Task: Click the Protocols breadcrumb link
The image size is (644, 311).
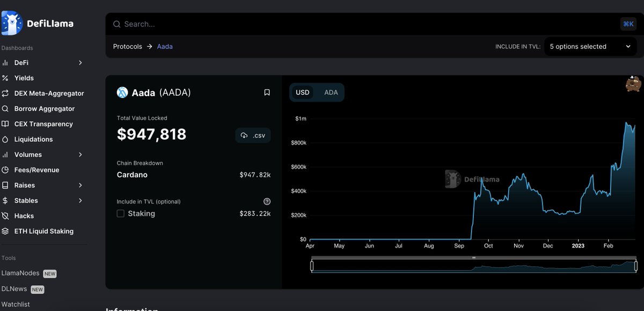Action: 128,47
